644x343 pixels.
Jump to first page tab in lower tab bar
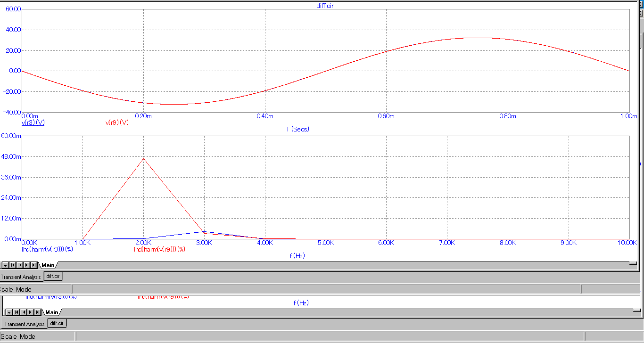pos(16,312)
